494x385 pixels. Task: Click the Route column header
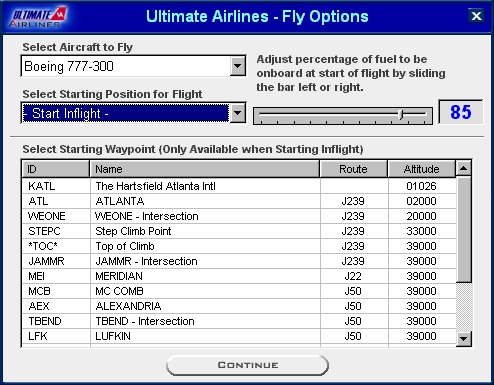pos(354,169)
